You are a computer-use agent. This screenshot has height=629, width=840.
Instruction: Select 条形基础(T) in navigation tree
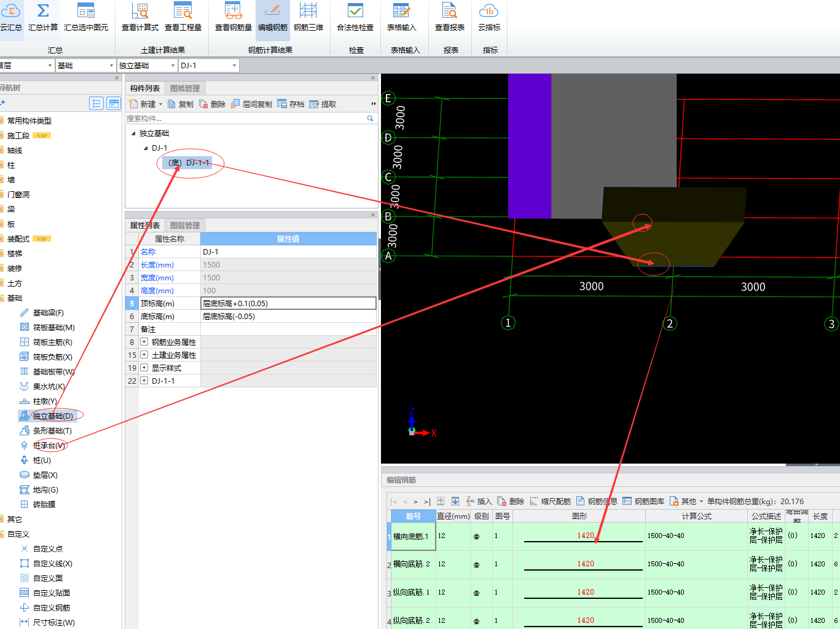[x=46, y=431]
